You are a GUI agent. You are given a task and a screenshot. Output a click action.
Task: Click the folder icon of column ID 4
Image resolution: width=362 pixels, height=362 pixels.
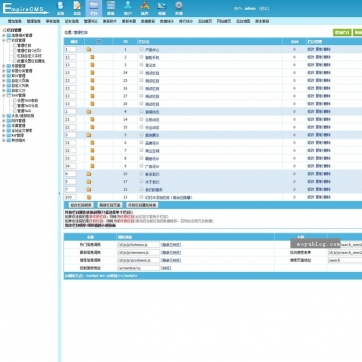89,112
